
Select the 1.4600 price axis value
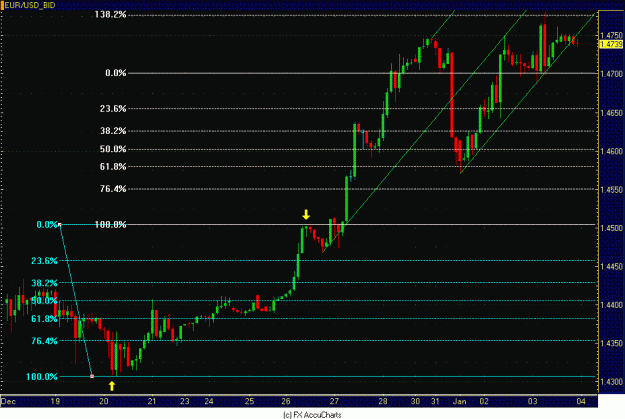(611, 151)
